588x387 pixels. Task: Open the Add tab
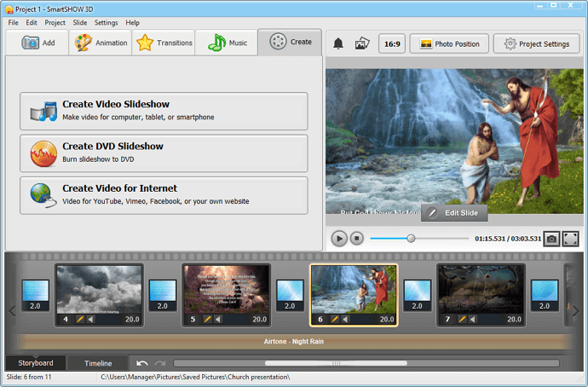coord(37,43)
